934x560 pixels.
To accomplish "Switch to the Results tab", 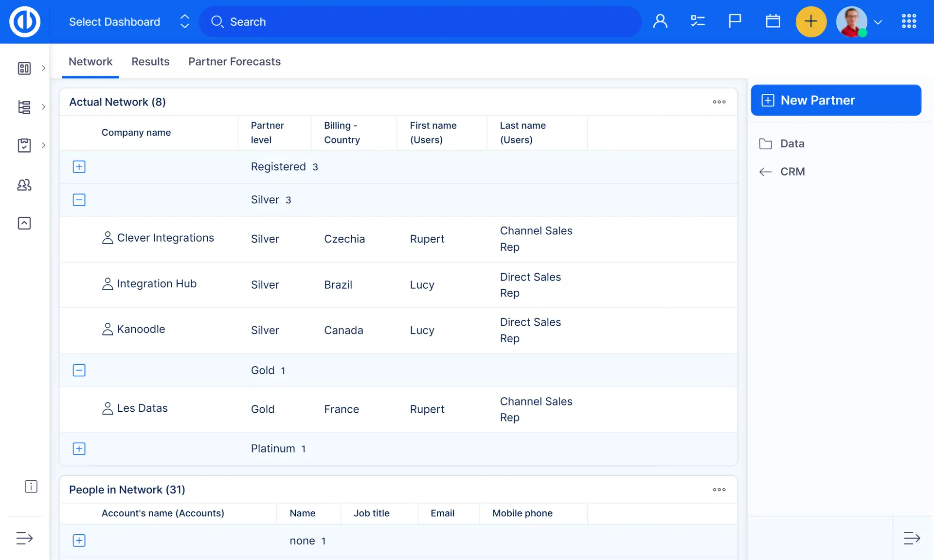I will click(x=150, y=62).
